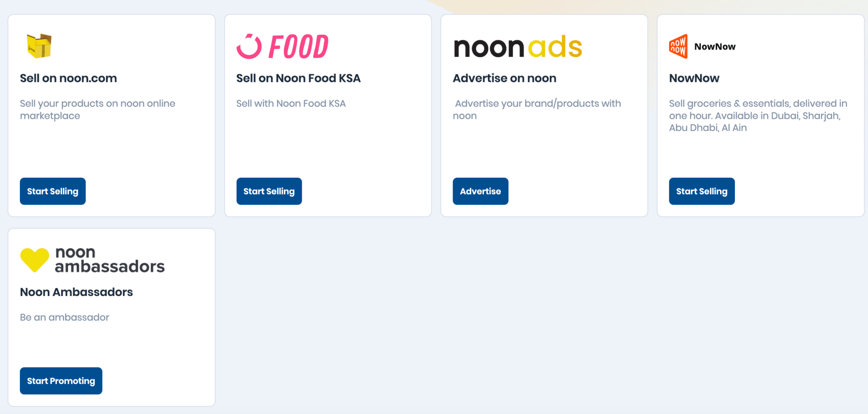Select the noon ads logo
868x414 pixels.
(517, 47)
